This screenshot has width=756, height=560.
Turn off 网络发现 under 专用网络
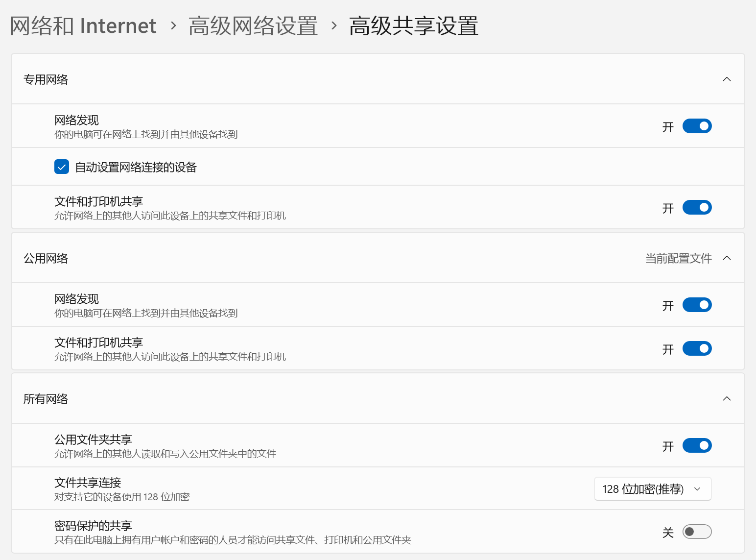[697, 126]
